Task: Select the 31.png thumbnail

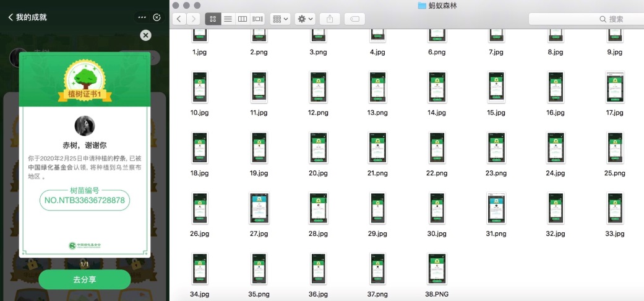Action: [496, 208]
